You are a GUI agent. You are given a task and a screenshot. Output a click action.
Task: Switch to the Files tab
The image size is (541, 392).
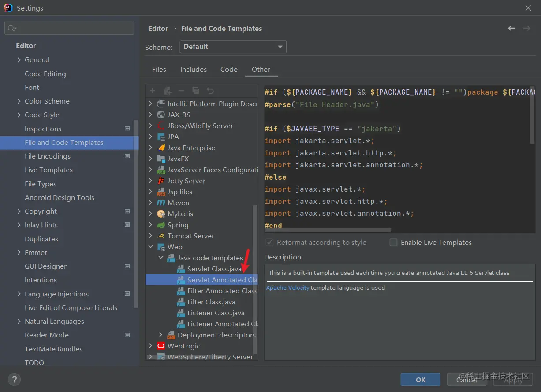coord(159,69)
